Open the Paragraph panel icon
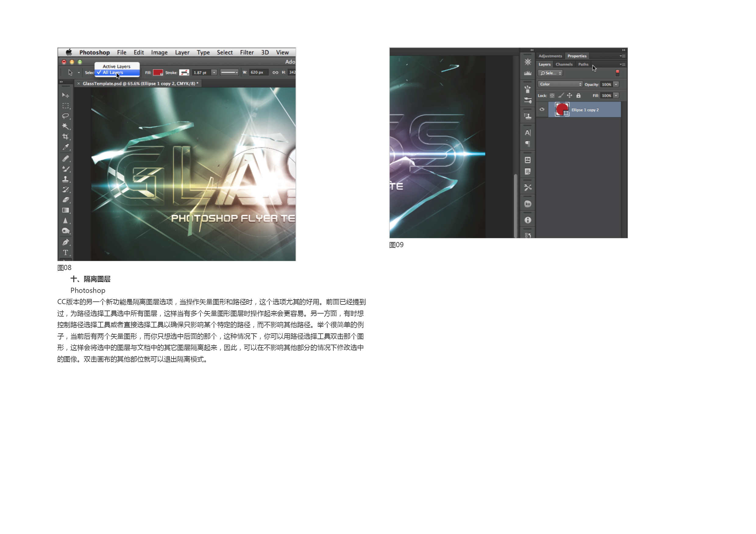The width and height of the screenshot is (756, 534). tap(527, 144)
